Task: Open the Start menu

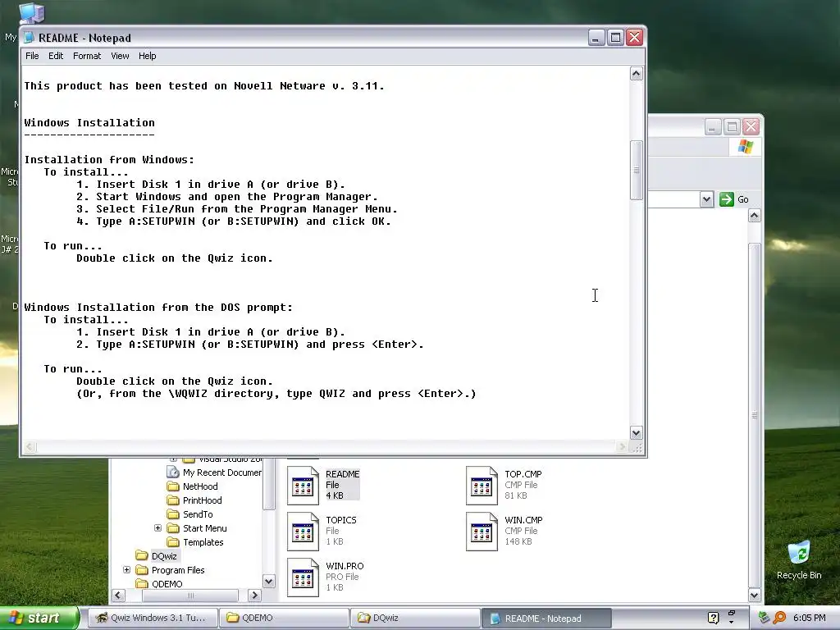Action: tap(39, 618)
